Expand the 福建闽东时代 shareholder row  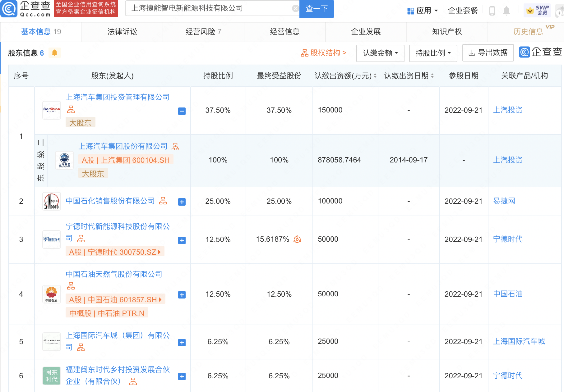pos(182,376)
